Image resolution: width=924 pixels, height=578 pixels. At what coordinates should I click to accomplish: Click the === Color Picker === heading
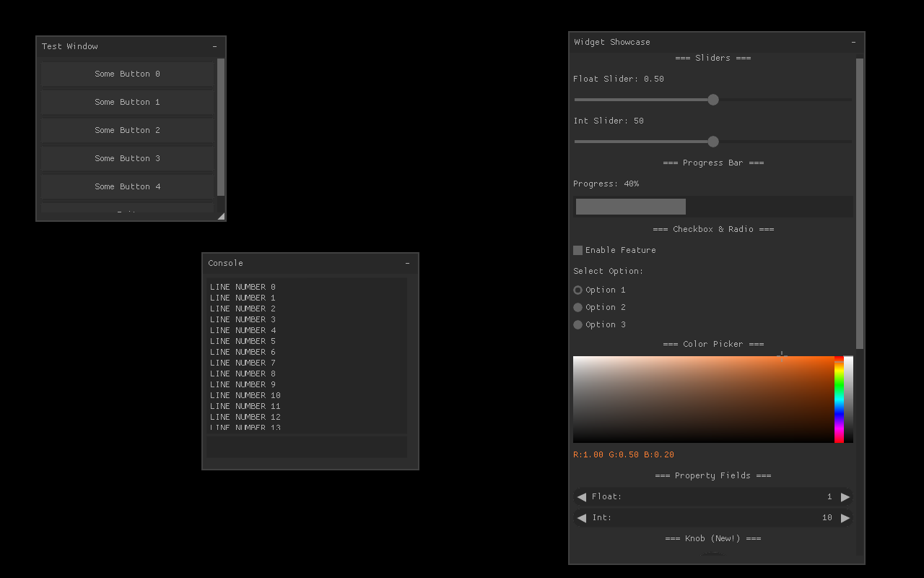point(713,344)
